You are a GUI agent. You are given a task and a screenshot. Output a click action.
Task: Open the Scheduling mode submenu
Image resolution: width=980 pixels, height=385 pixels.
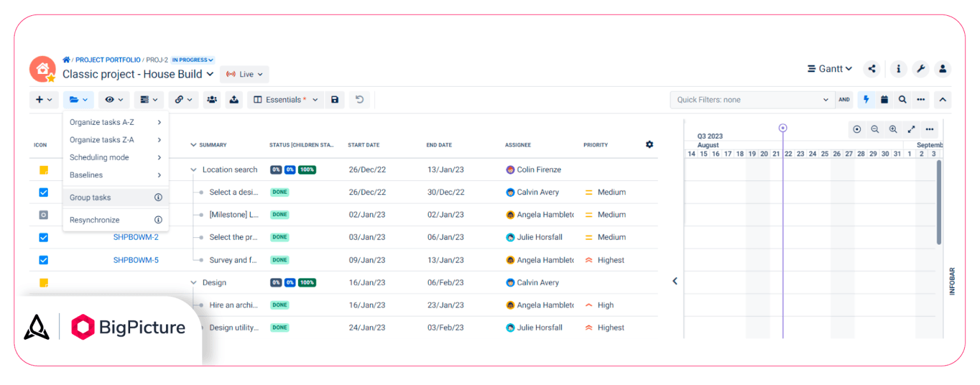tap(115, 157)
